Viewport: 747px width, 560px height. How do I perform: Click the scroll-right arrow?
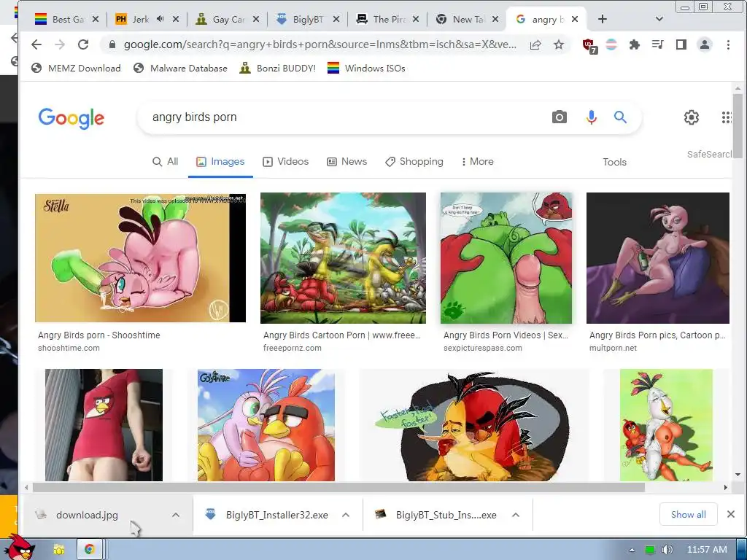726,487
